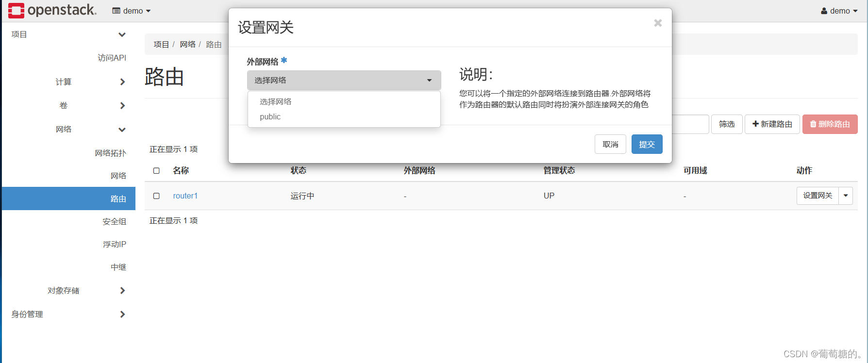868x363 pixels.
Task: Click the OpenStack logo
Action: pos(52,10)
